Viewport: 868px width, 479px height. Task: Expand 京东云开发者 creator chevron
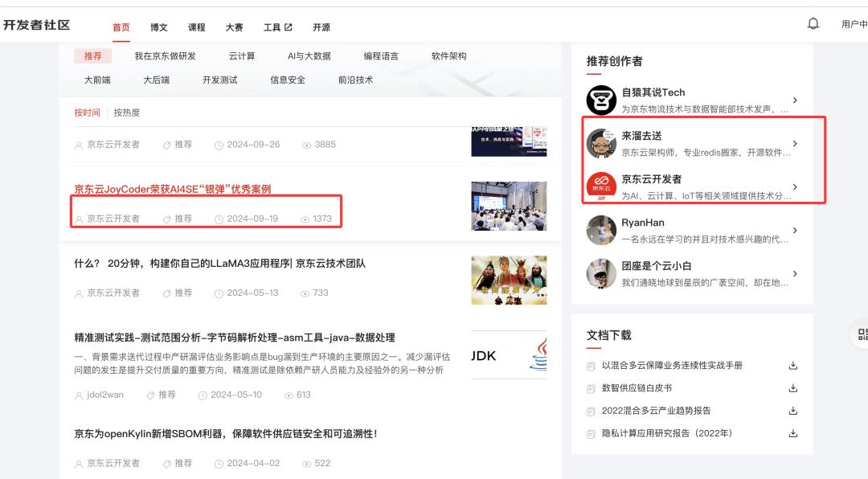tap(795, 186)
